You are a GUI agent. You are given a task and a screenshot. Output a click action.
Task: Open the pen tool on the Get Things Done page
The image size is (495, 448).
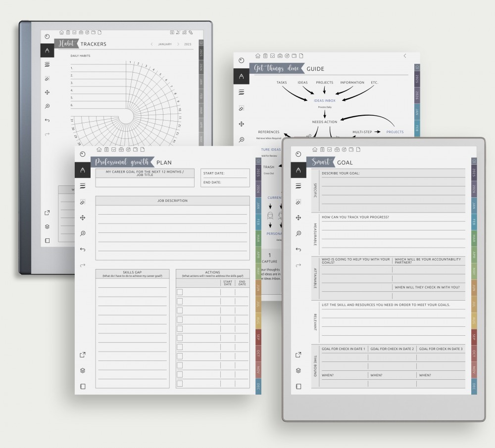[x=241, y=76]
